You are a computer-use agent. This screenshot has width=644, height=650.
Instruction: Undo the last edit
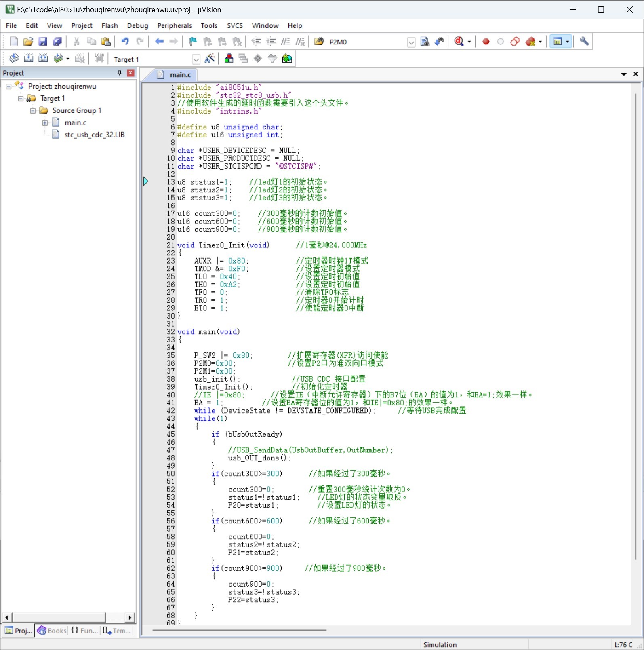(125, 41)
